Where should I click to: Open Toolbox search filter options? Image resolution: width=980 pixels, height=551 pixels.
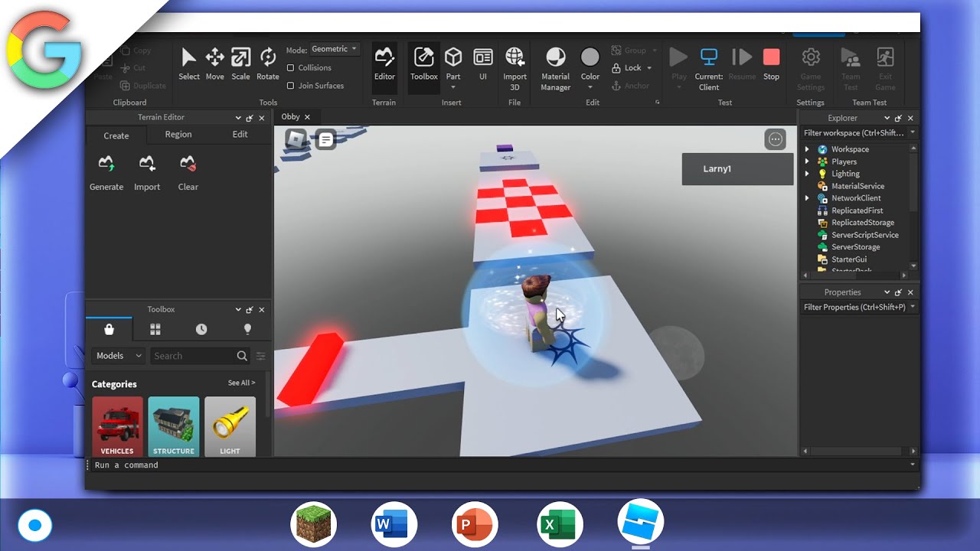click(x=261, y=356)
